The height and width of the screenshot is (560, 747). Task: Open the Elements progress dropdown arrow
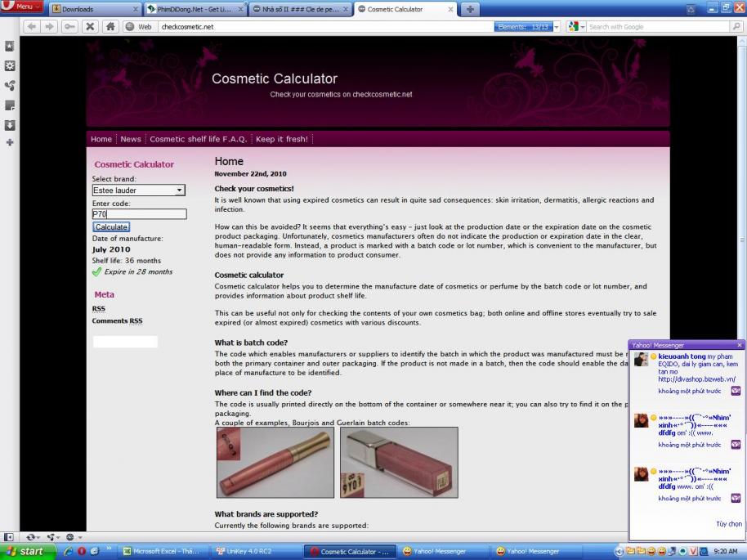557,26
